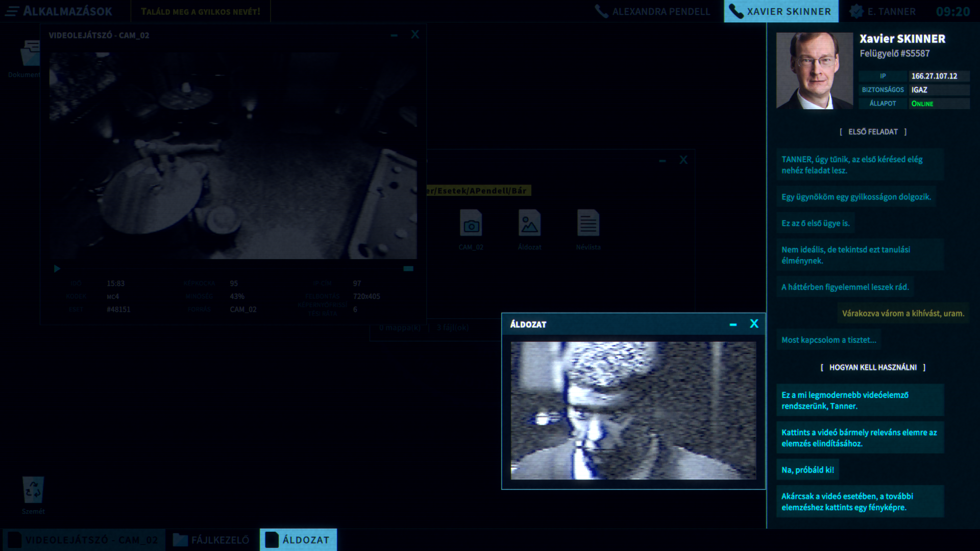Click the phone icon beside Xavier Skinner
This screenshot has width=980, height=551.
[x=736, y=11]
